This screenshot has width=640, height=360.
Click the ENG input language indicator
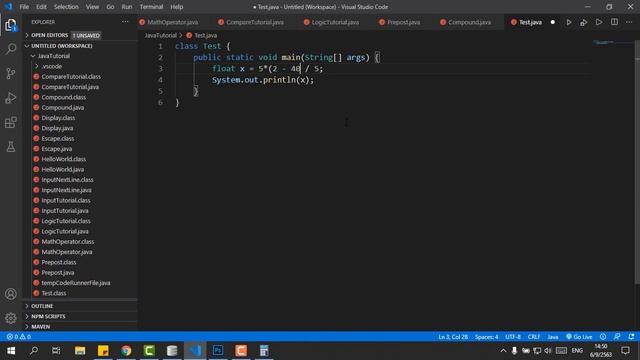(x=577, y=351)
